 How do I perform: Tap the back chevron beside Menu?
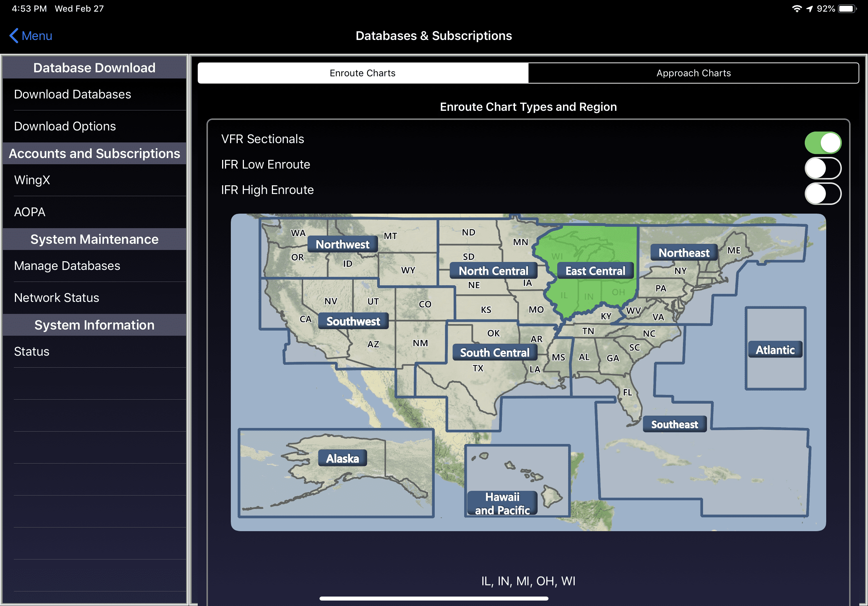13,36
